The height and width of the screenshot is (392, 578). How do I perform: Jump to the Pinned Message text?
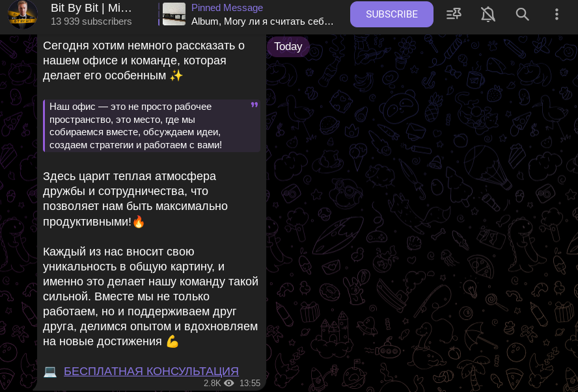click(x=227, y=8)
